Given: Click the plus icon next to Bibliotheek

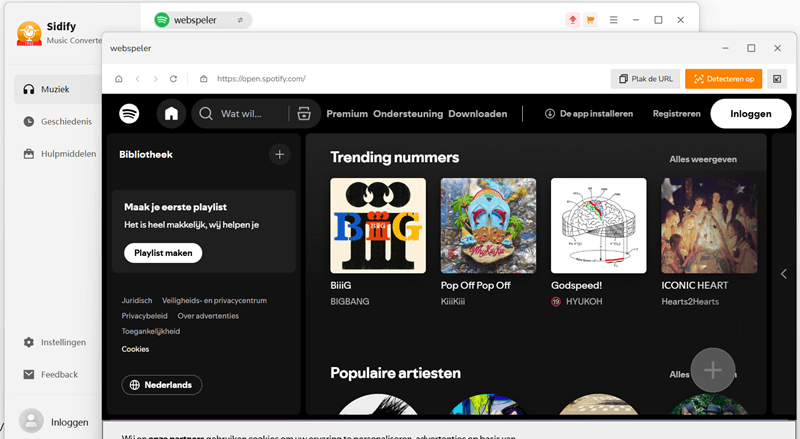Looking at the screenshot, I should pyautogui.click(x=280, y=154).
